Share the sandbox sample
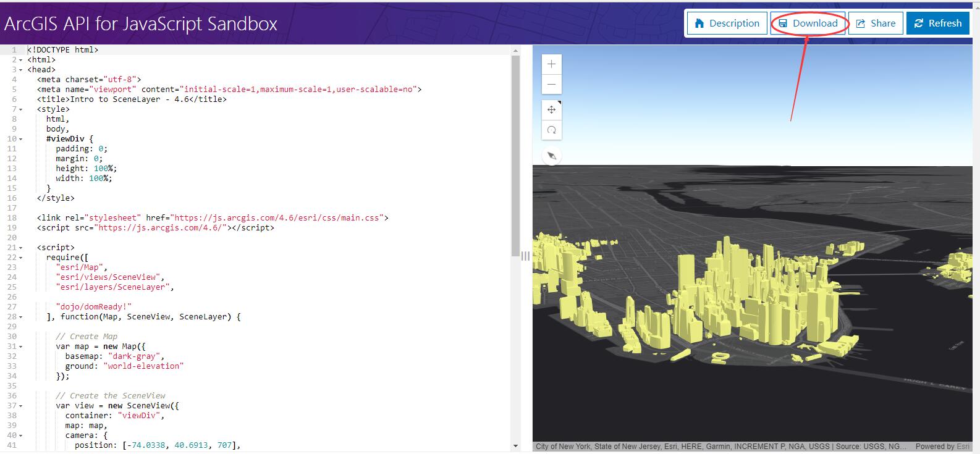 point(876,23)
